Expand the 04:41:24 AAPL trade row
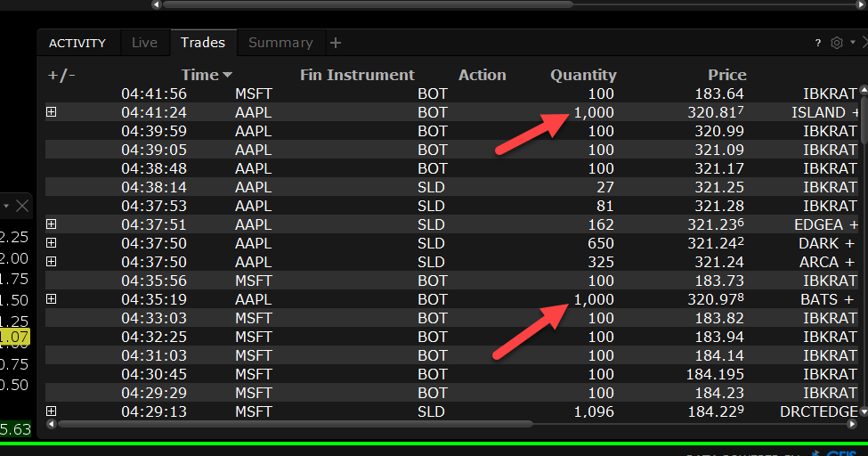 tap(51, 112)
